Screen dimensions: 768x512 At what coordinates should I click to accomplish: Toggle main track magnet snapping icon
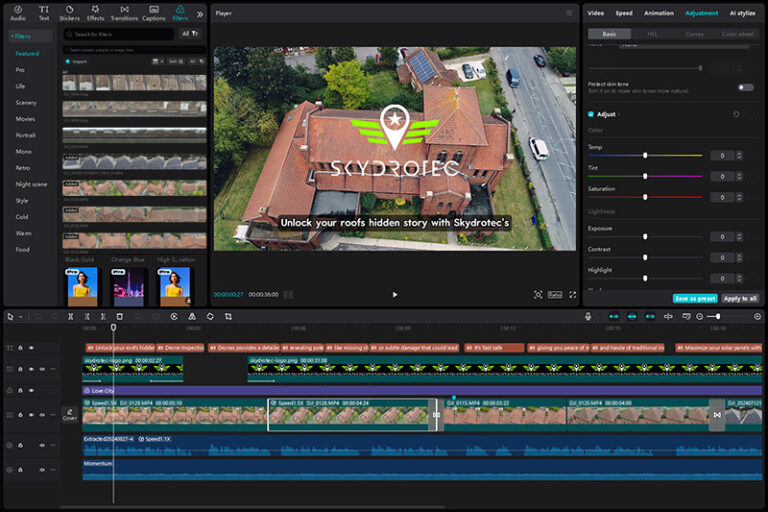[614, 317]
